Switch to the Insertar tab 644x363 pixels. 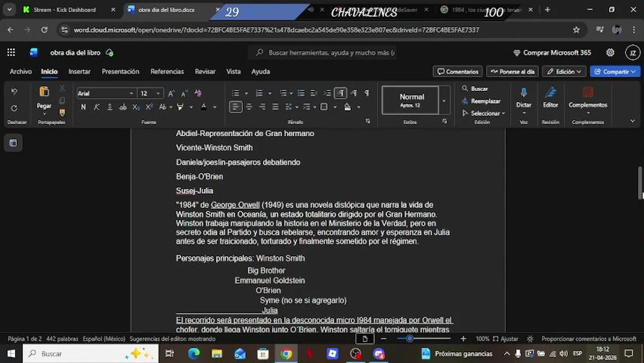pos(80,72)
